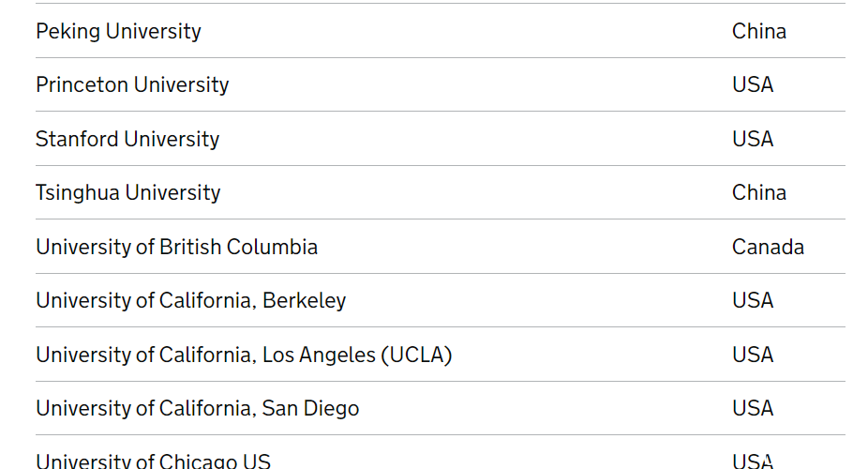Image resolution: width=868 pixels, height=469 pixels.
Task: Select the Tsinghua University cell
Action: [x=127, y=193]
